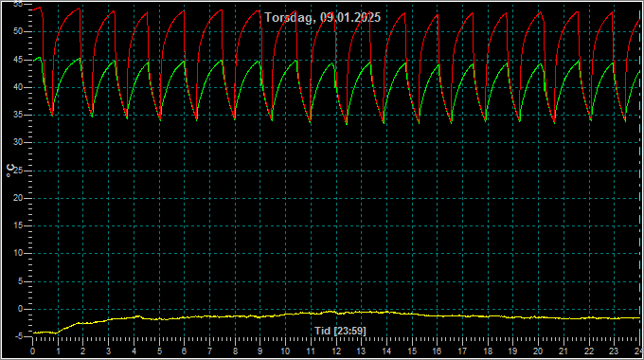The height and width of the screenshot is (360, 644).
Task: Click the Tid [23:59] time label
Action: click(x=340, y=331)
